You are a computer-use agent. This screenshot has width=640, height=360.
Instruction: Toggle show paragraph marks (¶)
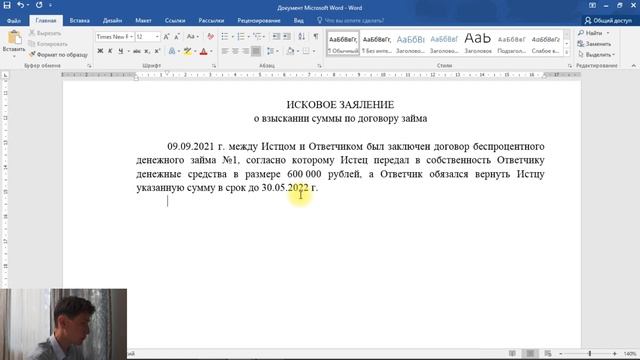pyautogui.click(x=316, y=37)
